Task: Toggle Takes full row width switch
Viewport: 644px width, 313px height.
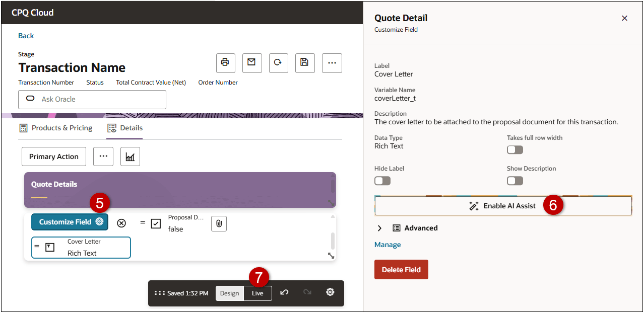Action: 515,150
